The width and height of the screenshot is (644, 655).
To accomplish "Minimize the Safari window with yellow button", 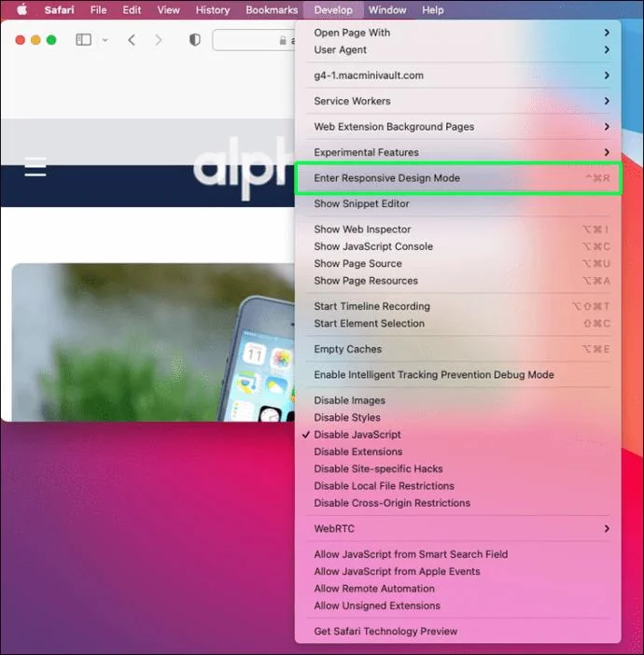I will (35, 40).
